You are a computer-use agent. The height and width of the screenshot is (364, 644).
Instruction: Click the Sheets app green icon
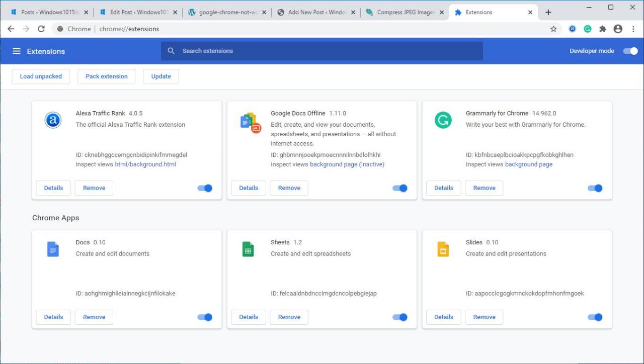[248, 249]
